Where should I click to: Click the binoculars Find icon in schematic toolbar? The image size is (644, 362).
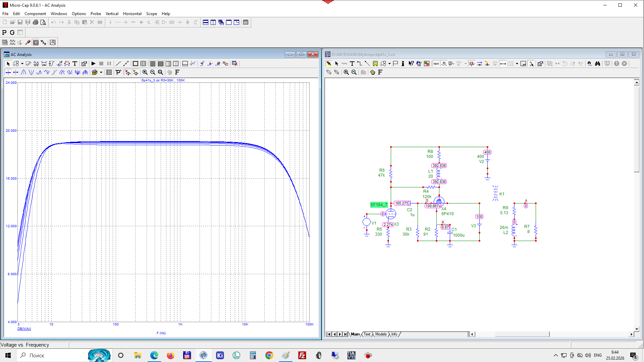click(x=597, y=64)
